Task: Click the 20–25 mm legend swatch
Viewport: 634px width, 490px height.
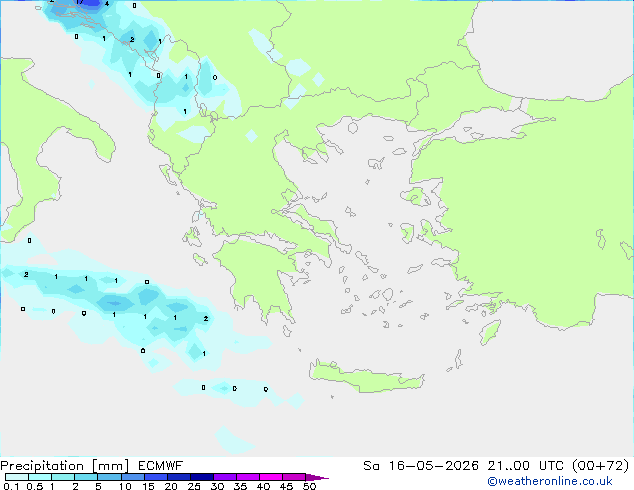Action: tap(179, 477)
